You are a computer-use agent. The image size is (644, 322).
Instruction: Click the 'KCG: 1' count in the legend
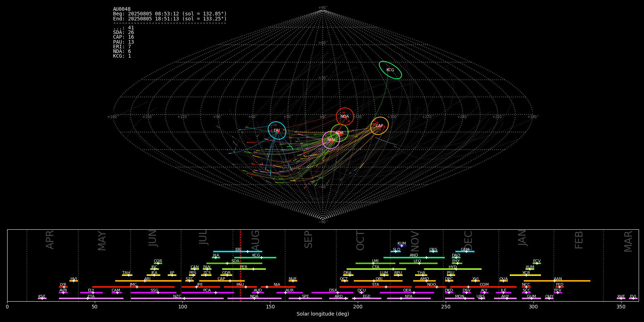pos(122,56)
